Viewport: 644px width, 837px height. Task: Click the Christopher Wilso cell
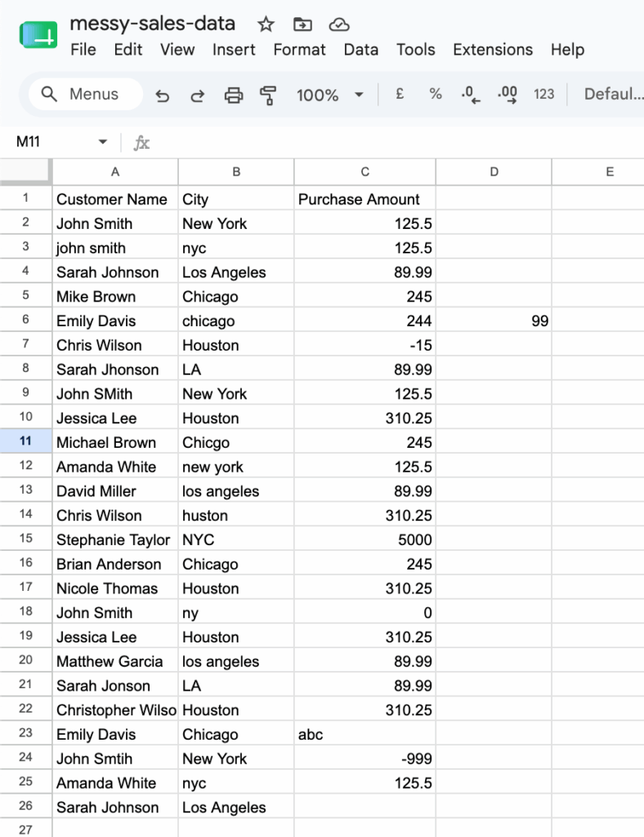(x=114, y=710)
